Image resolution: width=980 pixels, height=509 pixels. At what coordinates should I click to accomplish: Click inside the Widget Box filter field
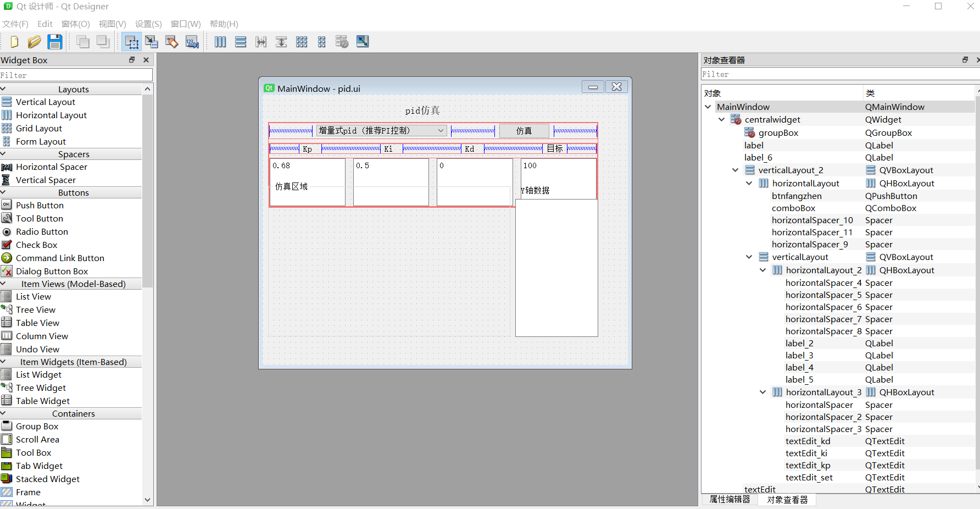(x=76, y=75)
